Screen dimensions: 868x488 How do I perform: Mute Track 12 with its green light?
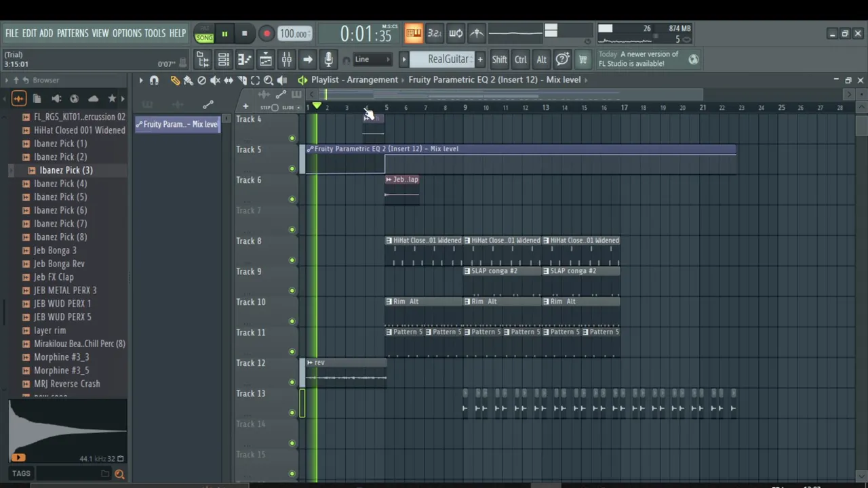point(292,382)
